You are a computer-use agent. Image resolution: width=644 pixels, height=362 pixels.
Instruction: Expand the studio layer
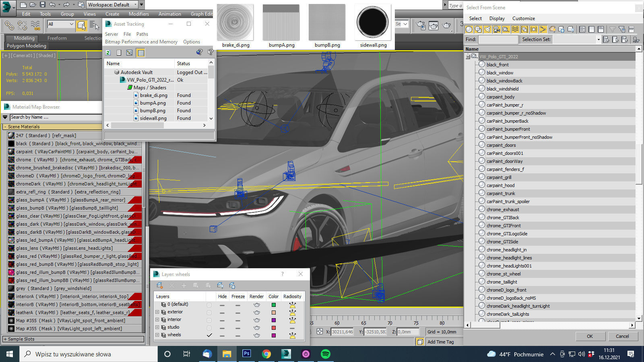pos(157,327)
